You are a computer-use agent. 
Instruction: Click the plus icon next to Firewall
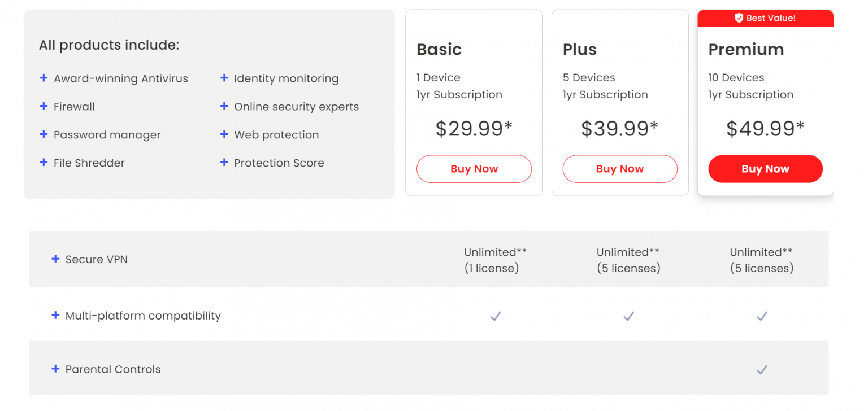(44, 107)
